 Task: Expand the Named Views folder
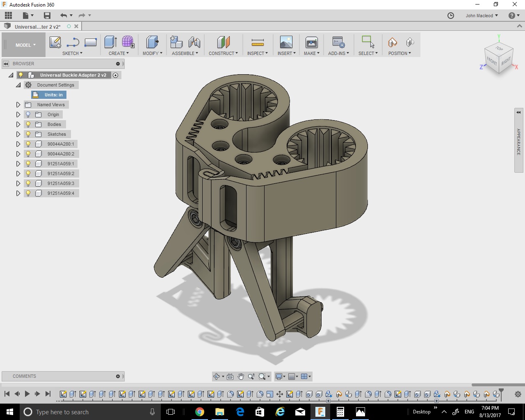[18, 105]
